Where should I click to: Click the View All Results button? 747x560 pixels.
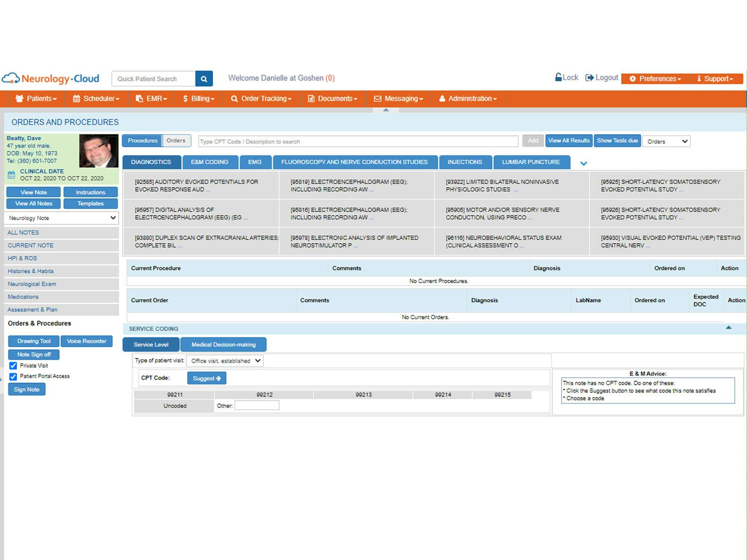tap(569, 140)
